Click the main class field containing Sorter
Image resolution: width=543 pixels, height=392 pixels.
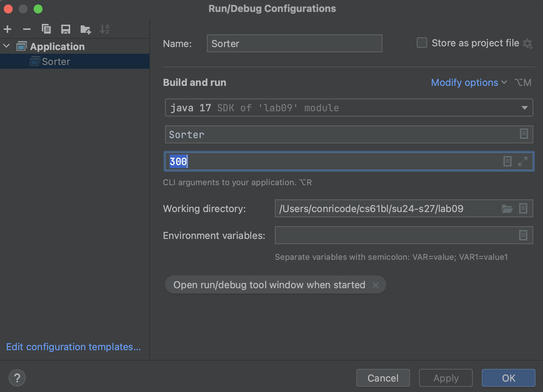tap(349, 134)
